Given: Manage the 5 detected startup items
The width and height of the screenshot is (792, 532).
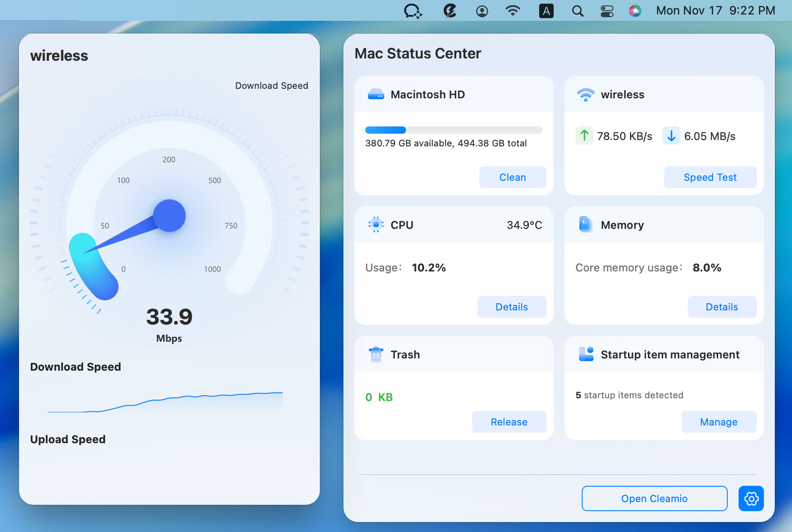Looking at the screenshot, I should click(x=719, y=422).
